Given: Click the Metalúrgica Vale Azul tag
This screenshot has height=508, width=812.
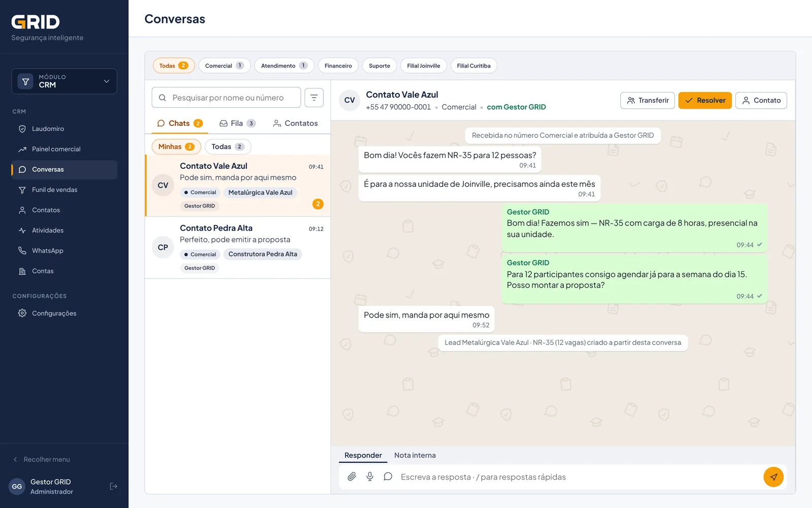Looking at the screenshot, I should point(260,193).
